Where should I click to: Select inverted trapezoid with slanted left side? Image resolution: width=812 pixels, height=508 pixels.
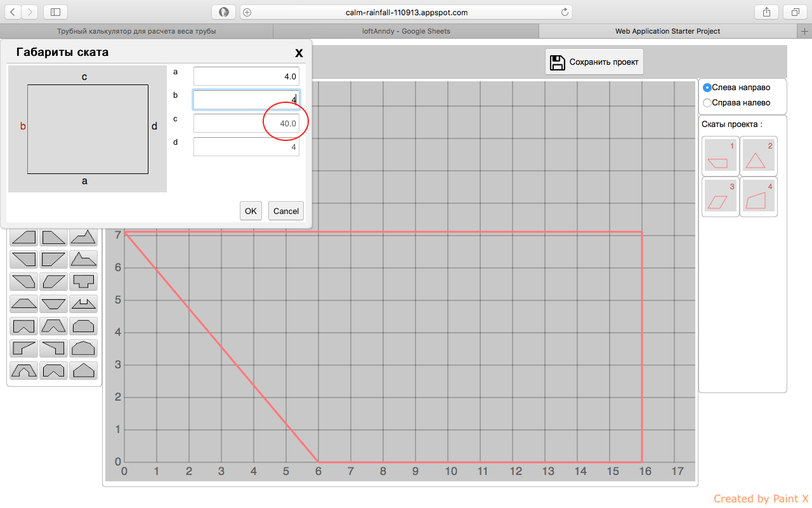tap(23, 259)
